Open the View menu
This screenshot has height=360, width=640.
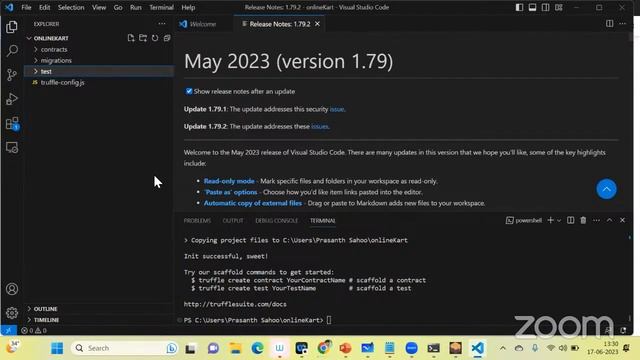pos(99,7)
